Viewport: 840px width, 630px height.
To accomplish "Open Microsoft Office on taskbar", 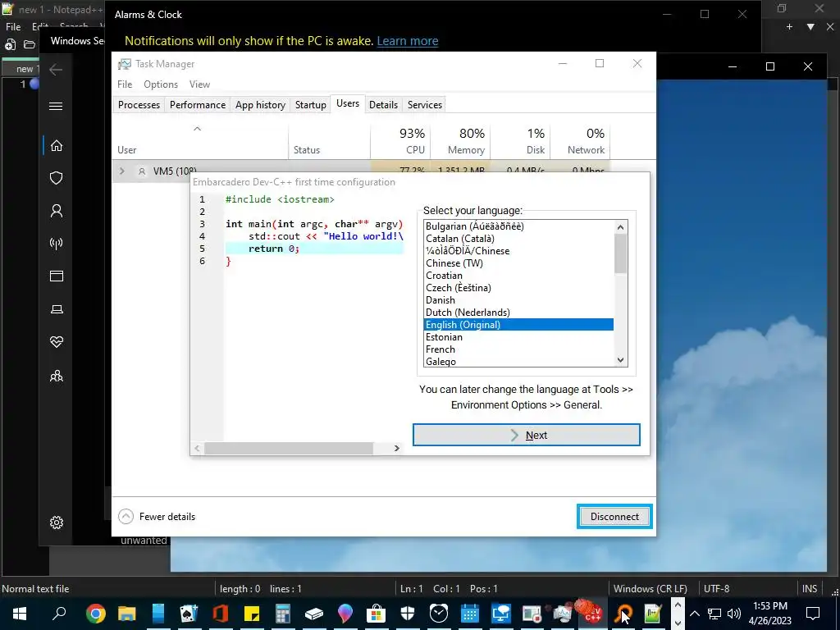I will [220, 614].
